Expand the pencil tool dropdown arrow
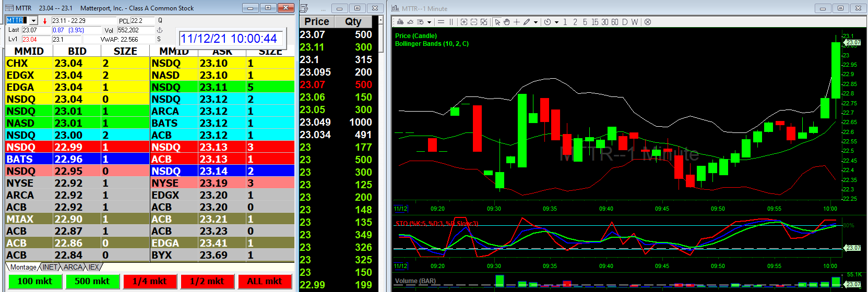The height and width of the screenshot is (292, 868). click(x=536, y=22)
